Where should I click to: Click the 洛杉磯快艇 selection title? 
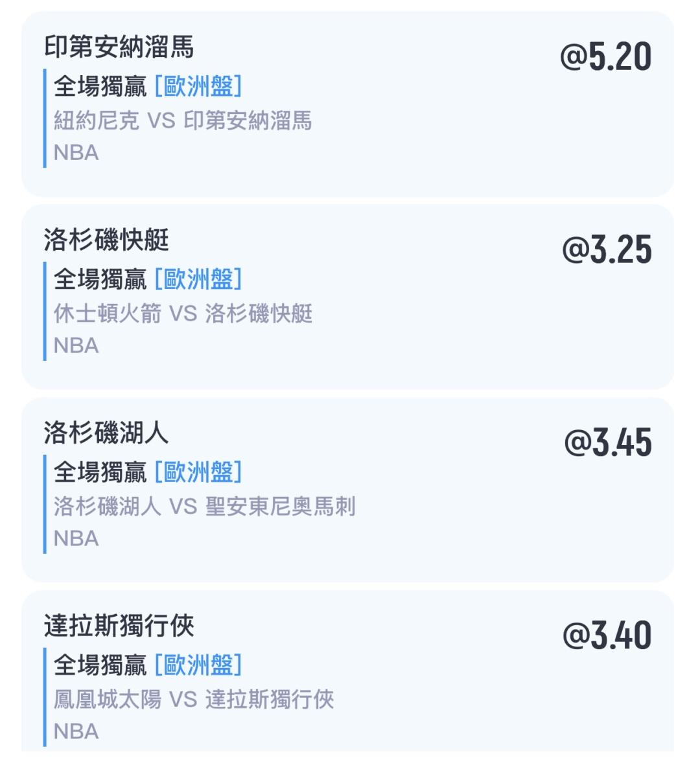click(106, 240)
